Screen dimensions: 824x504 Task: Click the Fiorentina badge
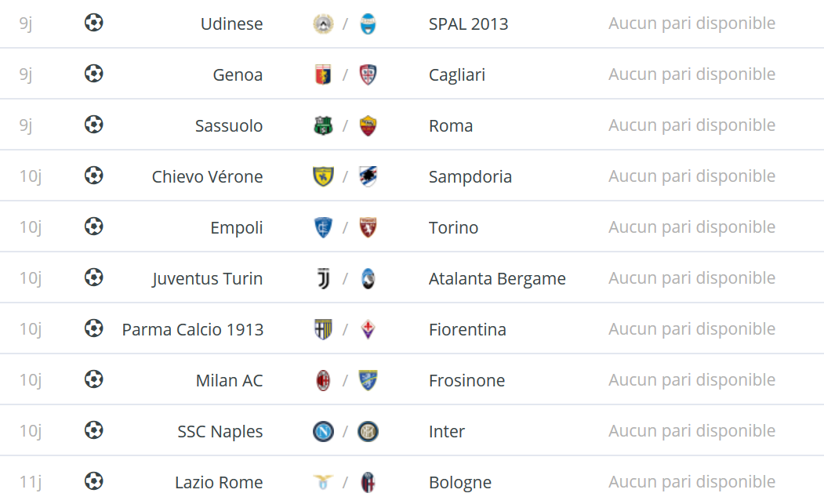(368, 329)
